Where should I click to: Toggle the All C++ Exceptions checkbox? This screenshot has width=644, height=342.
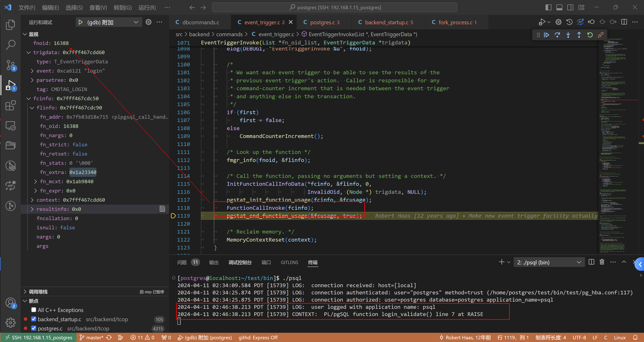34,310
